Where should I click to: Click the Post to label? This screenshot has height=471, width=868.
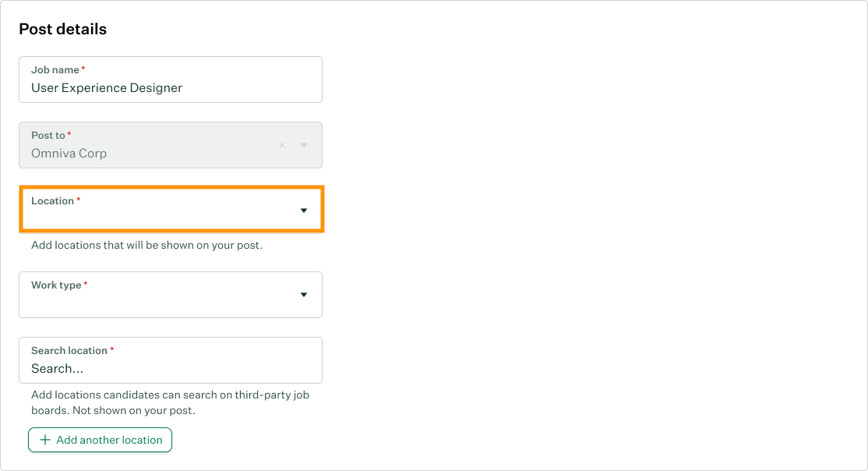click(48, 136)
